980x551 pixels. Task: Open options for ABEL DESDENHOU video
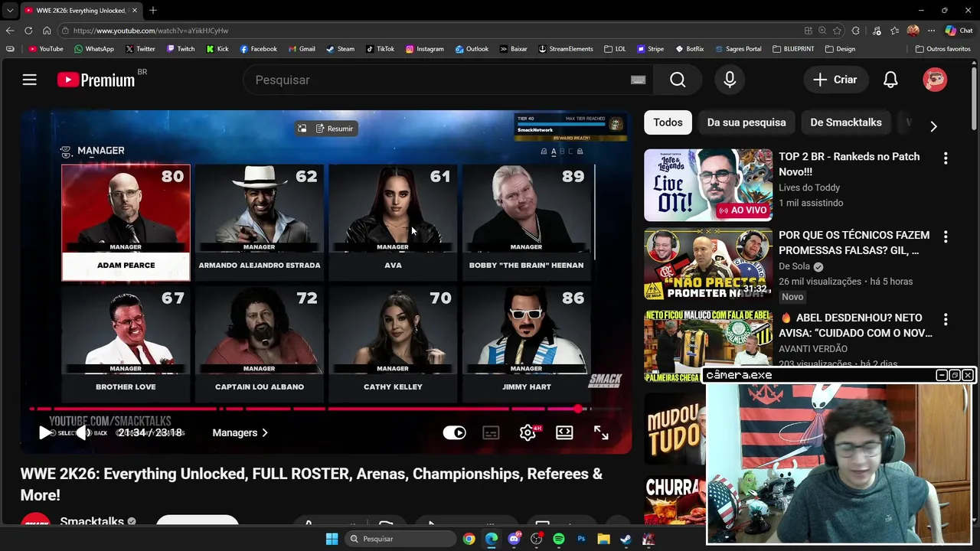(x=946, y=319)
